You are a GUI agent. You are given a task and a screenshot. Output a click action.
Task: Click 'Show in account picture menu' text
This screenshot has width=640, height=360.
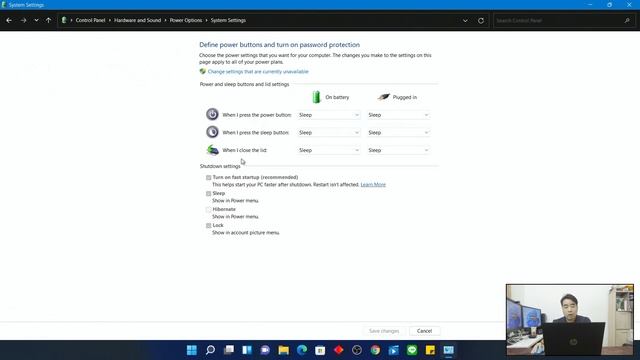(246, 233)
